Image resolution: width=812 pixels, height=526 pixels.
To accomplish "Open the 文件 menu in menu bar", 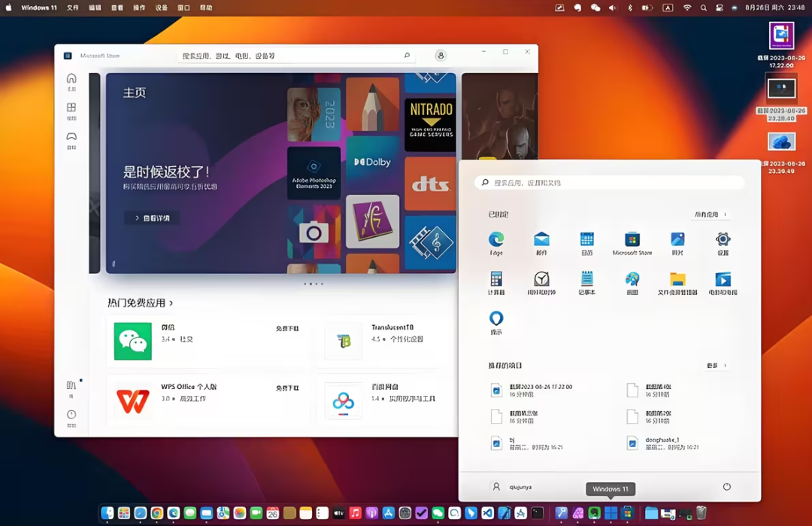I will 72,8.
